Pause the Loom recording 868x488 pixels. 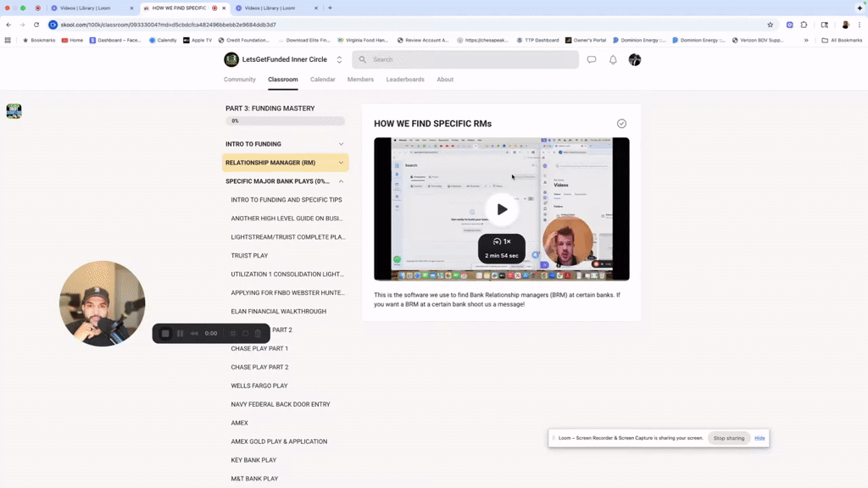coord(180,333)
